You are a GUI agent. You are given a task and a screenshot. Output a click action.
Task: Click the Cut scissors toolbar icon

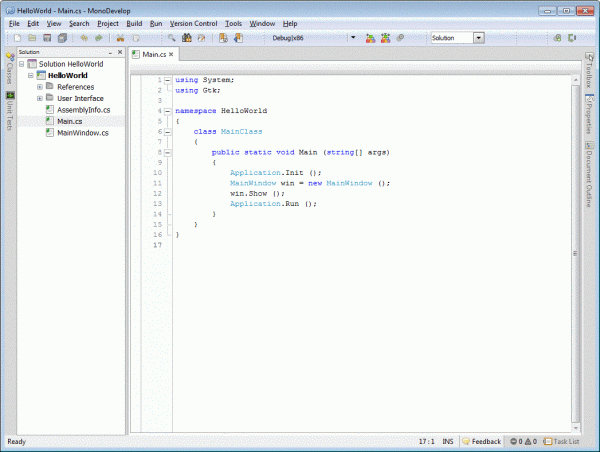tap(120, 38)
